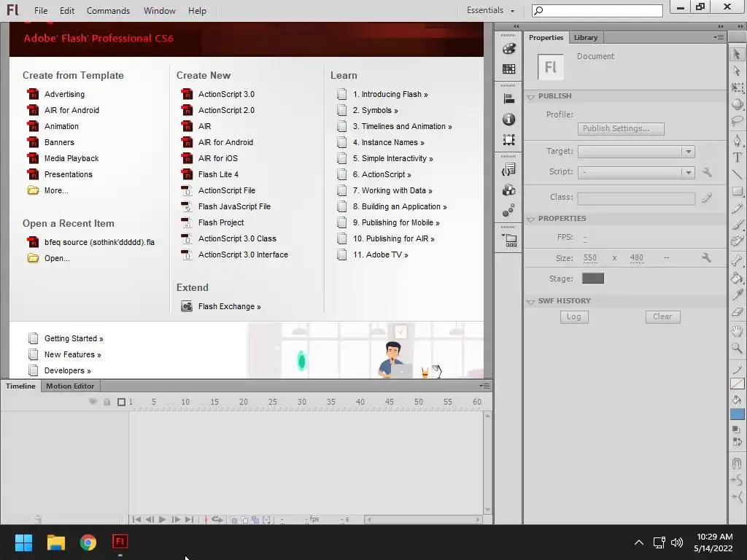Open the File menu
Viewport: 747px width, 560px height.
(x=41, y=10)
